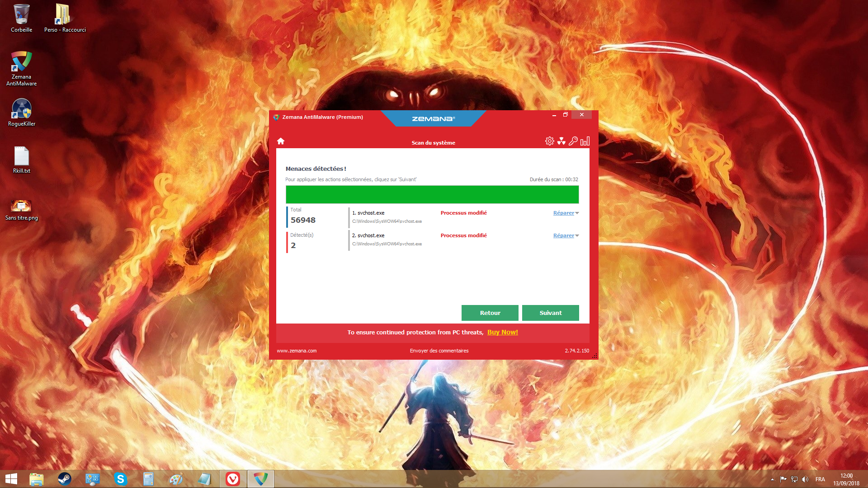Show hidden system tray icons arrow
Image resolution: width=868 pixels, height=488 pixels.
(x=772, y=479)
